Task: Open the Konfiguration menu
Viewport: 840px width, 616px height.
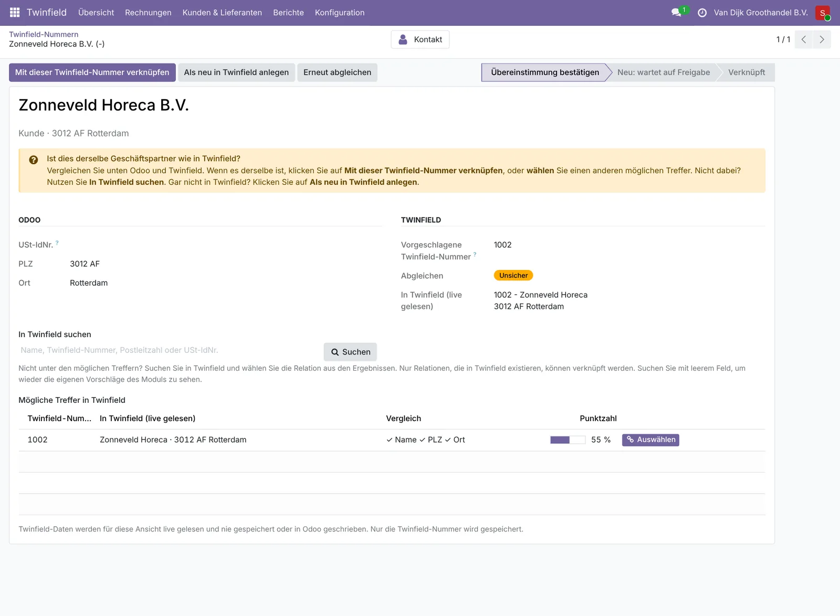Action: pos(340,13)
